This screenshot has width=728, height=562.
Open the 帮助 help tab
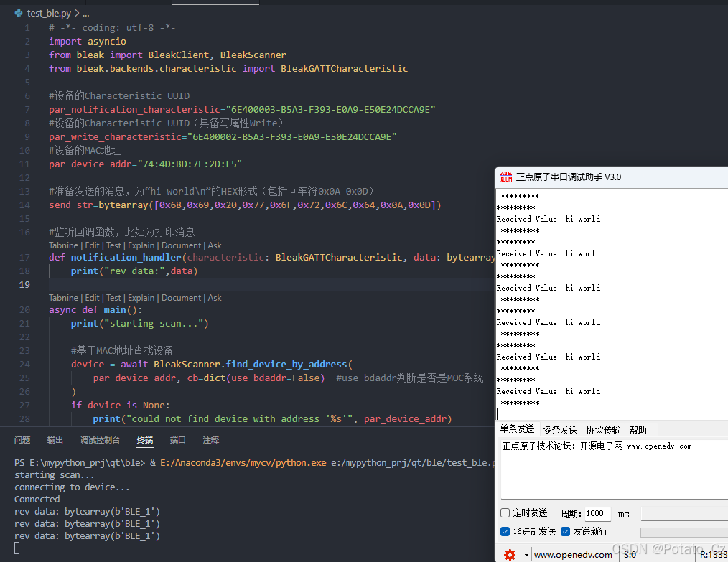[638, 429]
